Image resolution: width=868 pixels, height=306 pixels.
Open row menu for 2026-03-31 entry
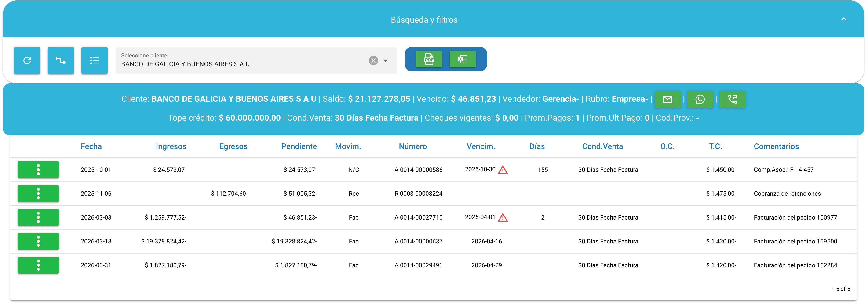coord(38,265)
